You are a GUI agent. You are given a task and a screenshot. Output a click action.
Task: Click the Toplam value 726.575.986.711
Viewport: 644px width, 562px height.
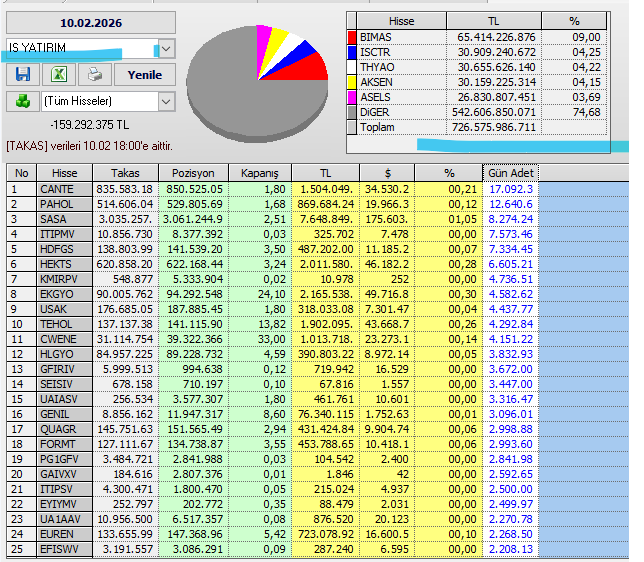tap(494, 127)
